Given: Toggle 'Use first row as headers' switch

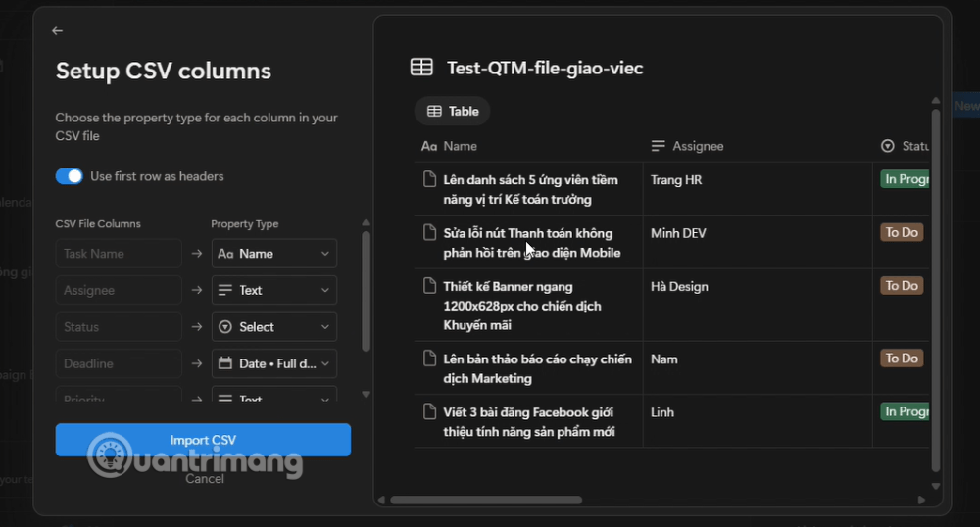Looking at the screenshot, I should [x=69, y=176].
